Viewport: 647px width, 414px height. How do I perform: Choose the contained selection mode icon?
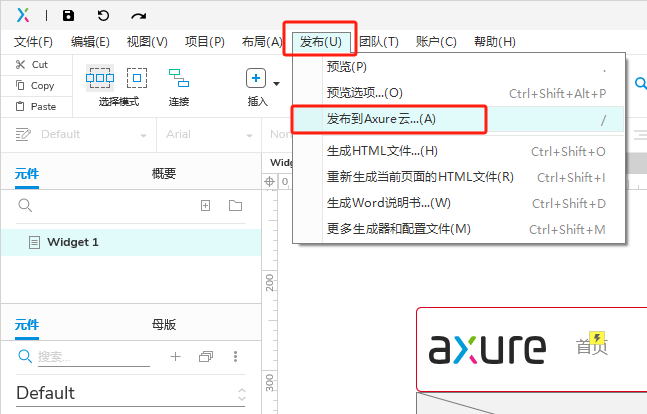[x=137, y=78]
